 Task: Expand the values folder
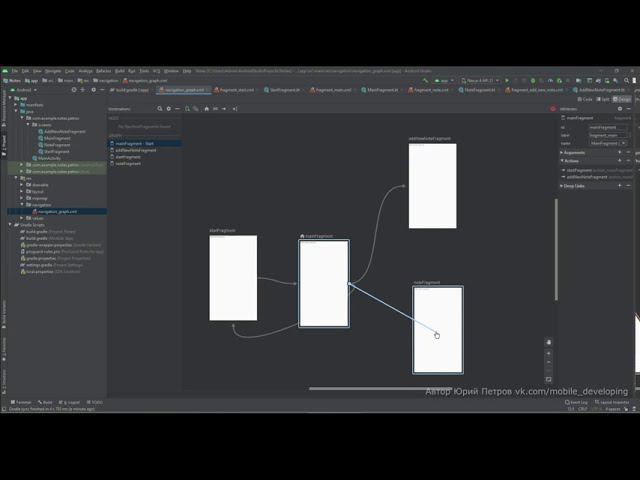tap(22, 218)
